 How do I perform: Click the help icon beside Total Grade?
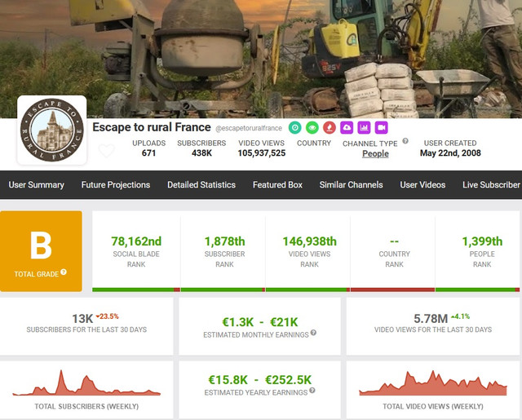[64, 272]
